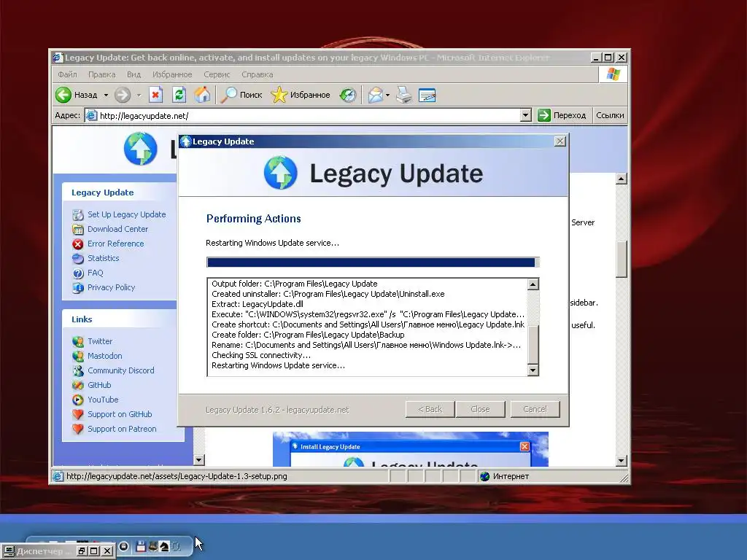Click the Mail envelope icon in toolbar
Screen dimensions: 747x560
pos(376,95)
